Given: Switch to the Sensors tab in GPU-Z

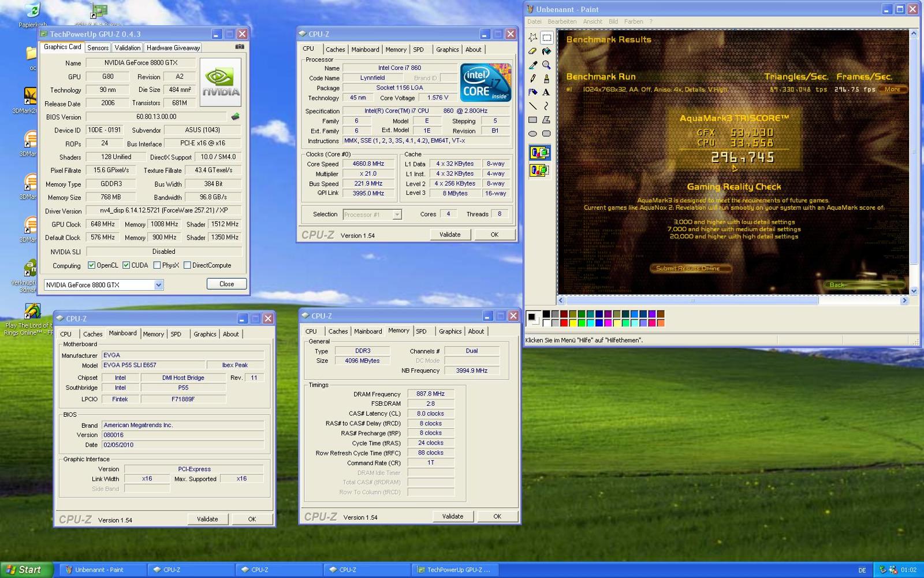Looking at the screenshot, I should point(98,48).
